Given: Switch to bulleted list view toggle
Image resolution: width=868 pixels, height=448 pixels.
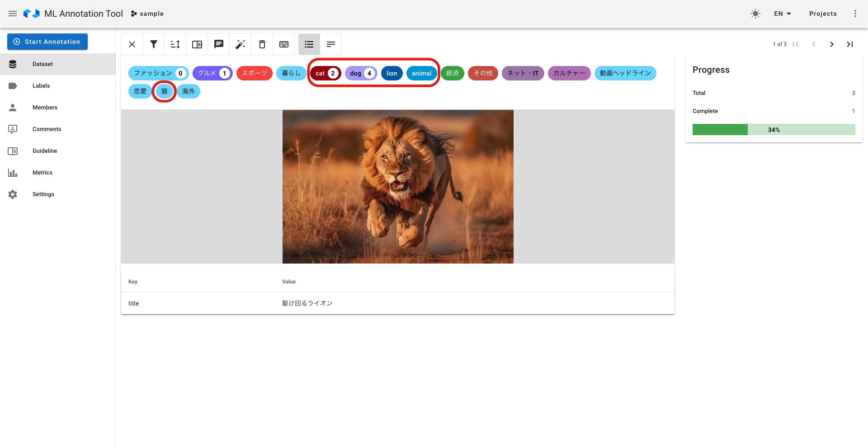Looking at the screenshot, I should click(x=309, y=44).
